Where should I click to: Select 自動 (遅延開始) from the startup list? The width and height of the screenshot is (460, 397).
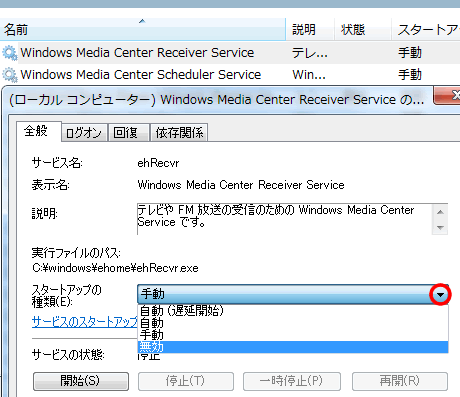(293, 310)
